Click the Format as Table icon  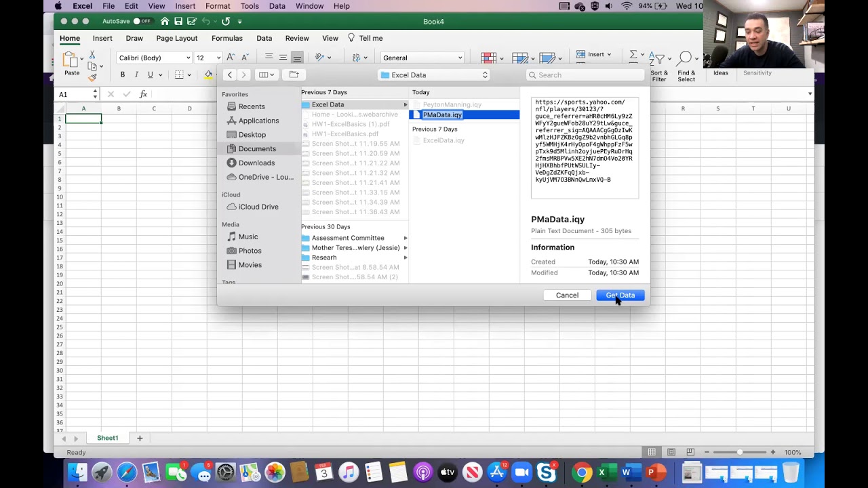click(x=520, y=58)
